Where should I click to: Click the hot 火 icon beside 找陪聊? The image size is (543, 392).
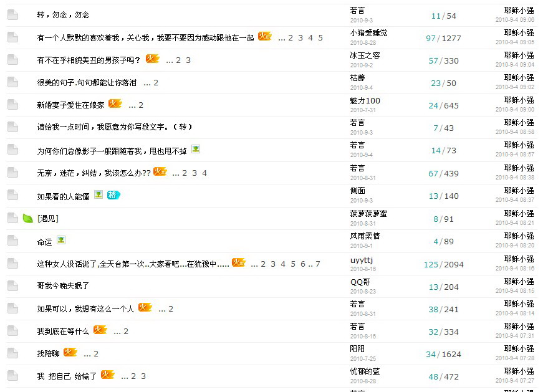[70, 353]
